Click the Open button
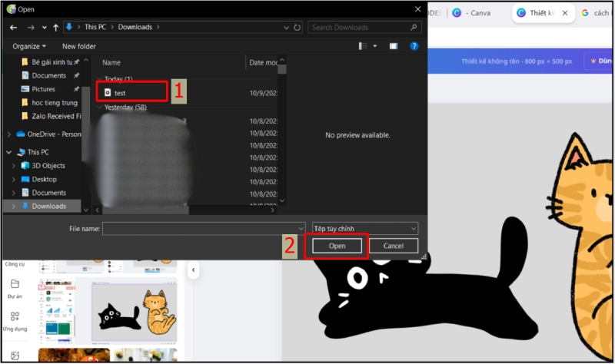615x364 pixels. coord(337,246)
